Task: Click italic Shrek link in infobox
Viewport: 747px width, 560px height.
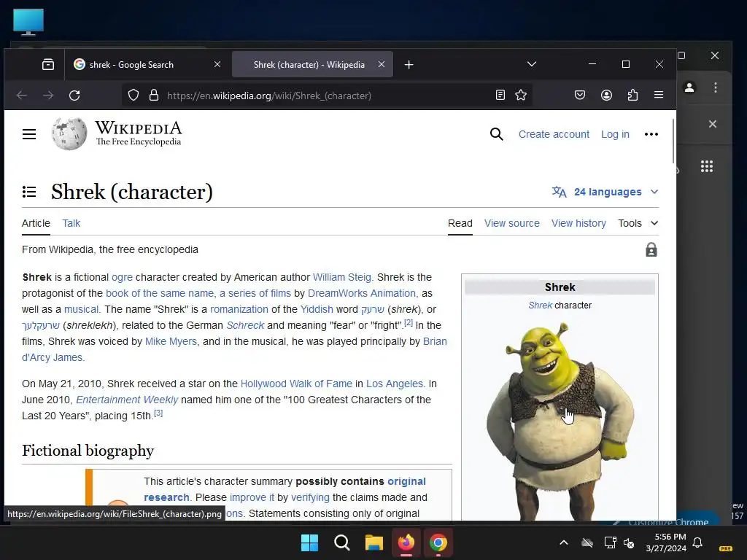Action: coord(541,306)
